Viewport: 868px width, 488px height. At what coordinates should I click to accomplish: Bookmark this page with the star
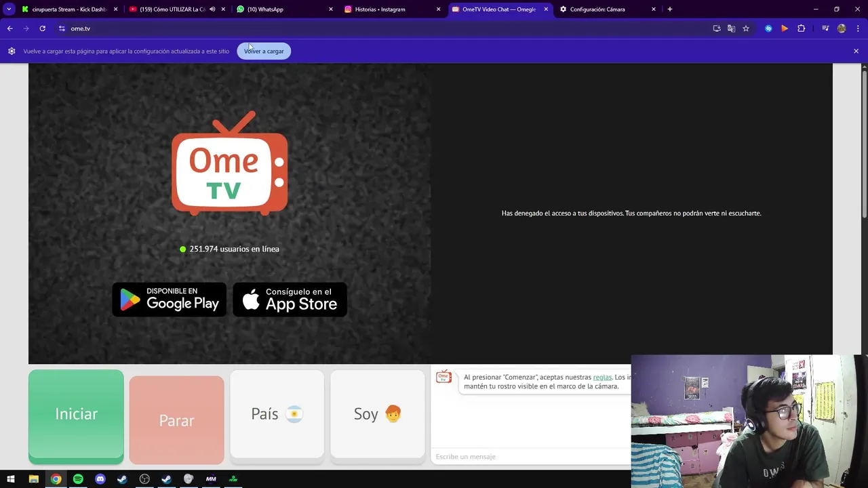point(746,28)
